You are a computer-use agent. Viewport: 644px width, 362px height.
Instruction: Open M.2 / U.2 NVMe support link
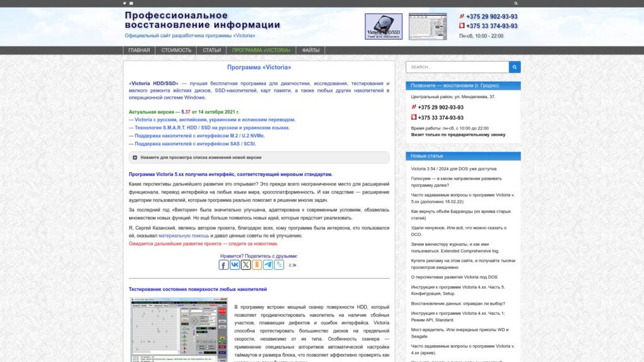tap(197, 136)
